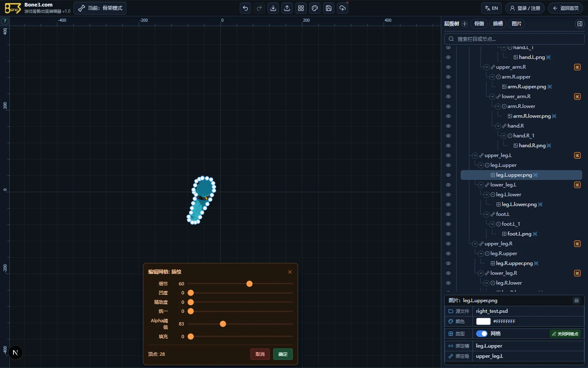The height and width of the screenshot is (368, 588).
Task: Click IK badge on upper_leg.R row
Action: point(577,244)
